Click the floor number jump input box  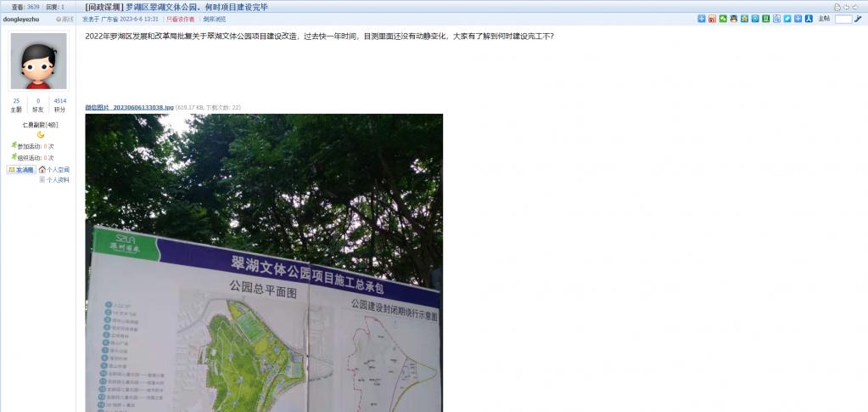[843, 19]
